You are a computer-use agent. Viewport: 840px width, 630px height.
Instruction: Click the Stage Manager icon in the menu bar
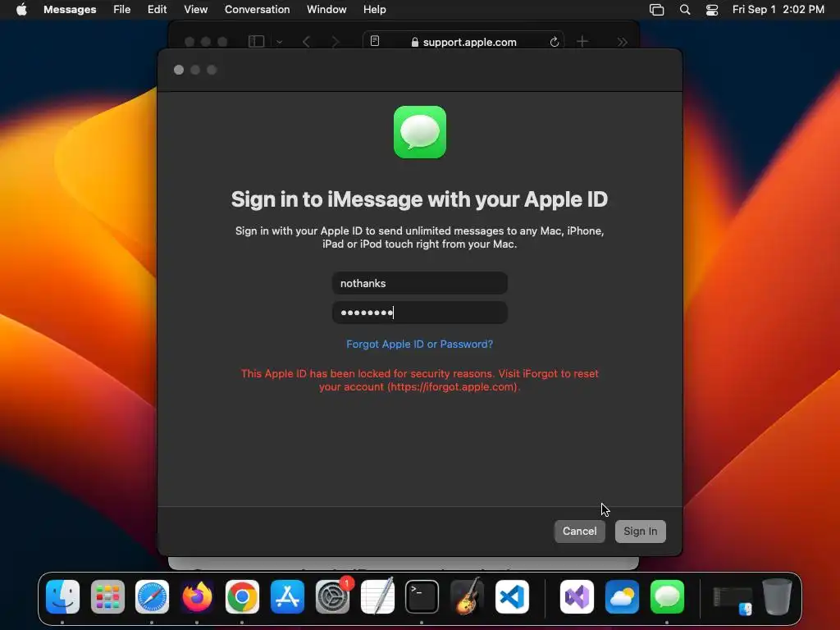pos(657,10)
